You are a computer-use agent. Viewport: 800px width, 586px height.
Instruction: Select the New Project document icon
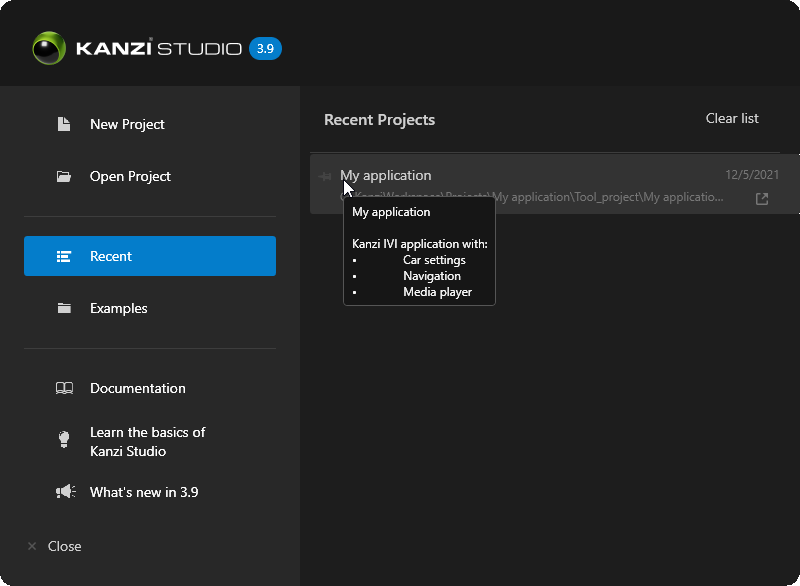(x=62, y=124)
